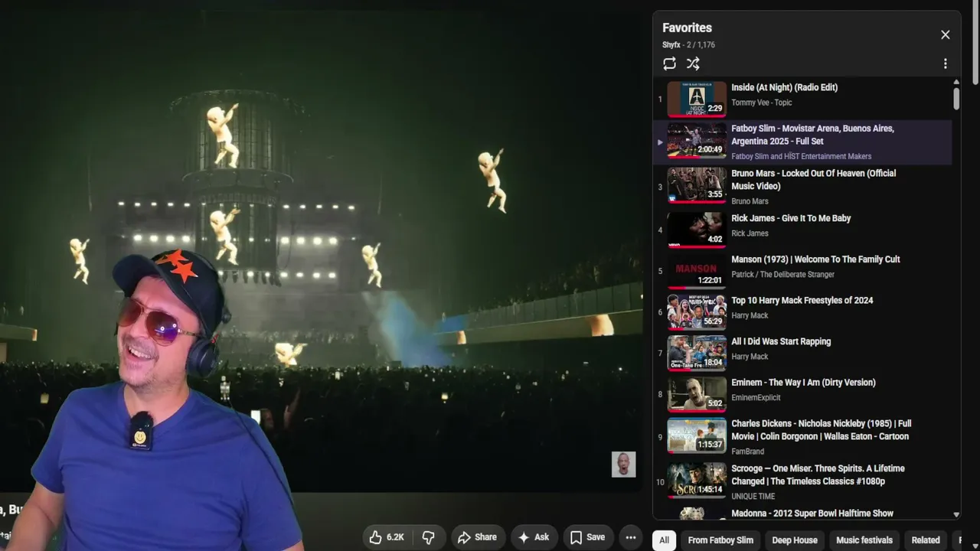The image size is (980, 551).
Task: Click "Harry Mack" under Top 10 Freestyles
Action: (x=750, y=315)
